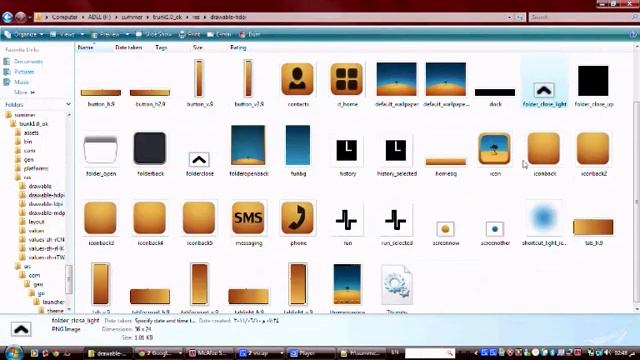The width and height of the screenshot is (640, 360).
Task: Select the homebg image file
Action: click(446, 167)
